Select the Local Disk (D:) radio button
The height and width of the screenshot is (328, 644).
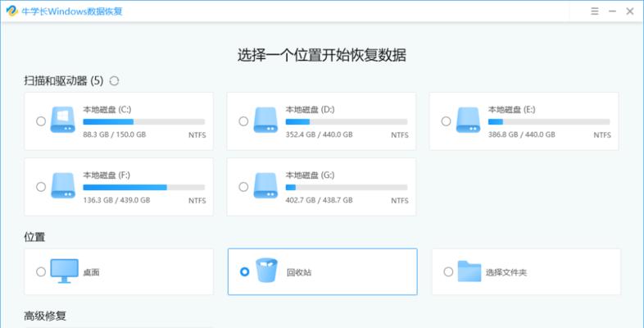243,121
